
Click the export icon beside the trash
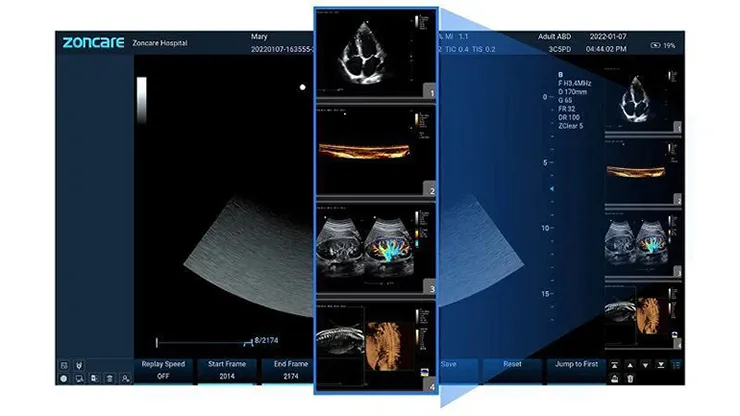point(616,378)
